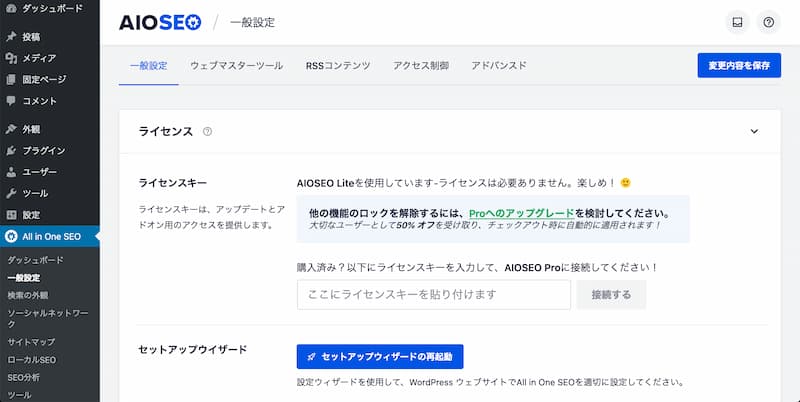Select 一般設定 in AIOSEO submenu
The image size is (800, 402).
click(23, 278)
